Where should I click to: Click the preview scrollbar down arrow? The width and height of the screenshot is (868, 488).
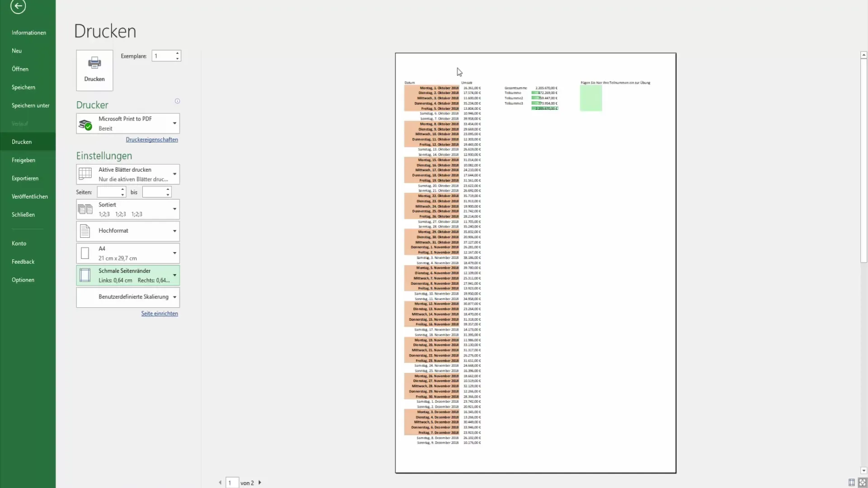click(863, 470)
